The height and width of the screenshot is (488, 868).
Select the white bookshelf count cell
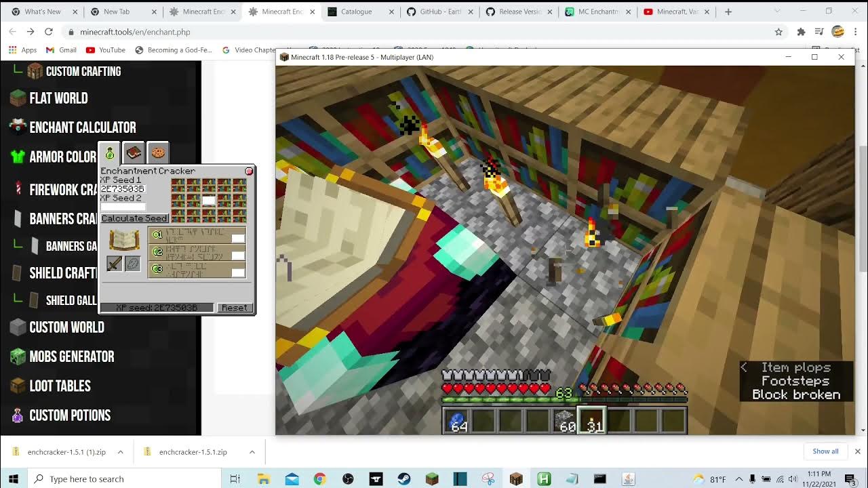click(209, 200)
